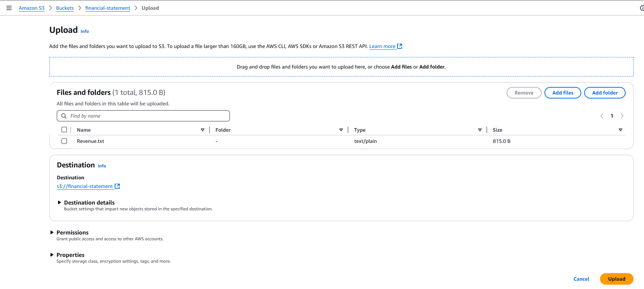The width and height of the screenshot is (644, 289).
Task: Click search magnifier icon in Find by name
Action: point(64,116)
